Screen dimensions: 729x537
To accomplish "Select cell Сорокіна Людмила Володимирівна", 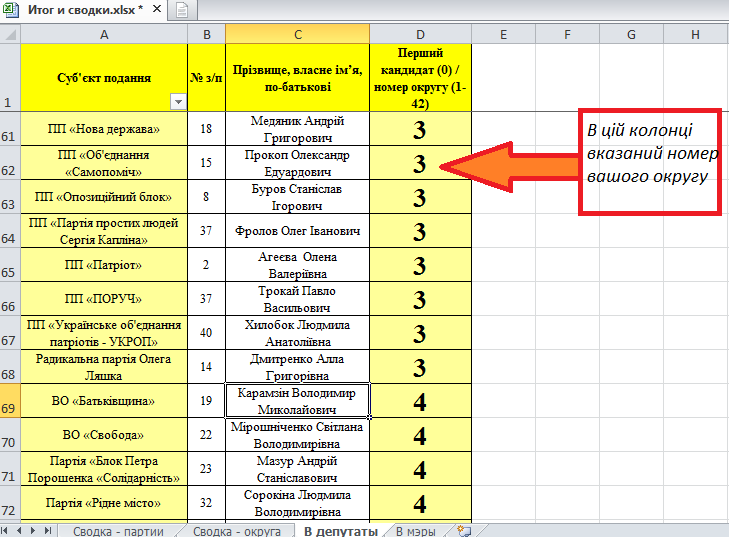I will point(298,503).
